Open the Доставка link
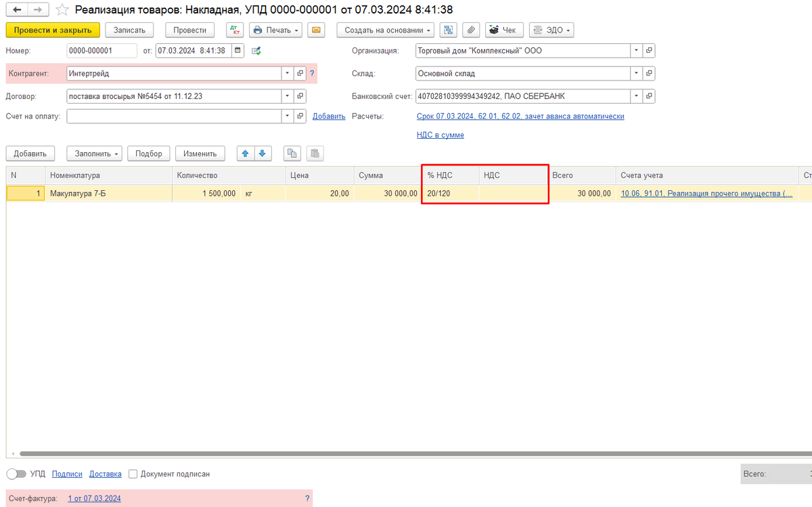812x507 pixels. [x=106, y=474]
